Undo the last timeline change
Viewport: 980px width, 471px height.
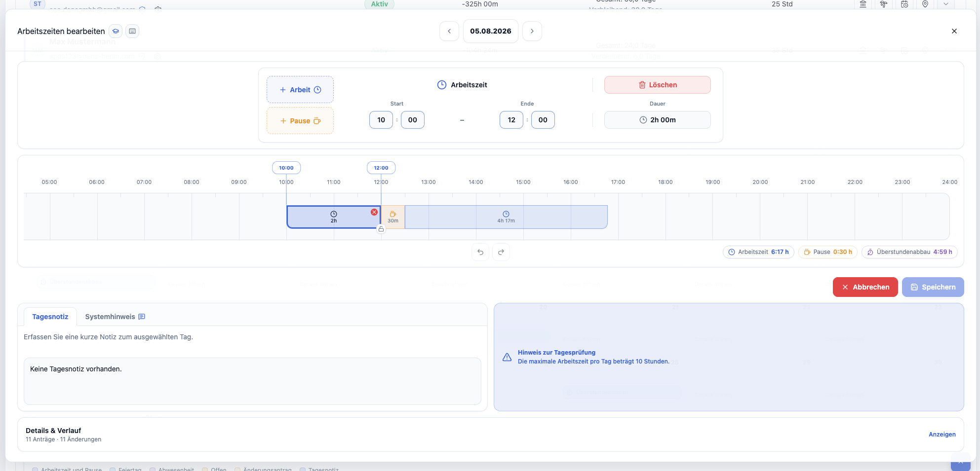480,252
